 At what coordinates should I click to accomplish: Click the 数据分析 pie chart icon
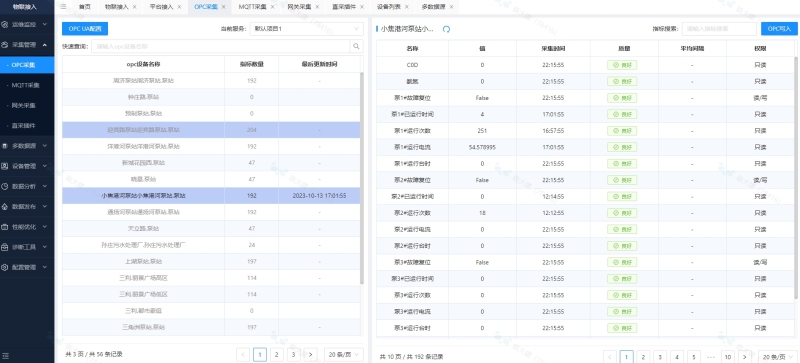(x=5, y=186)
